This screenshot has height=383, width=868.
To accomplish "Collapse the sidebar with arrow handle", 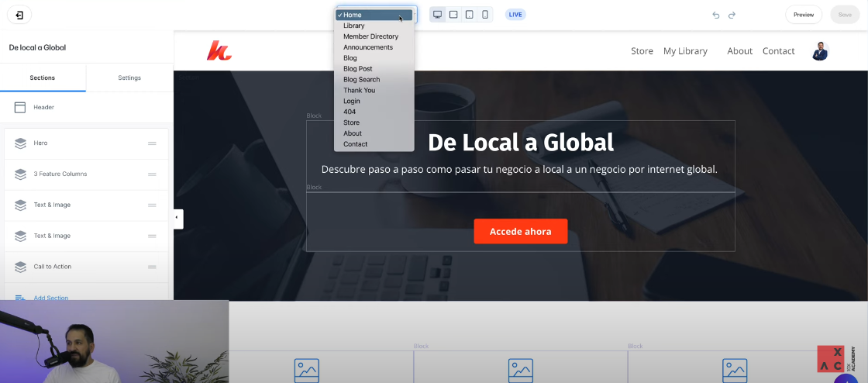I will coord(177,218).
